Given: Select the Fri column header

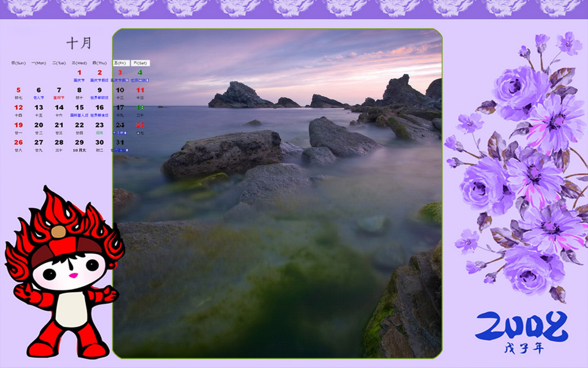Looking at the screenshot, I should 120,63.
